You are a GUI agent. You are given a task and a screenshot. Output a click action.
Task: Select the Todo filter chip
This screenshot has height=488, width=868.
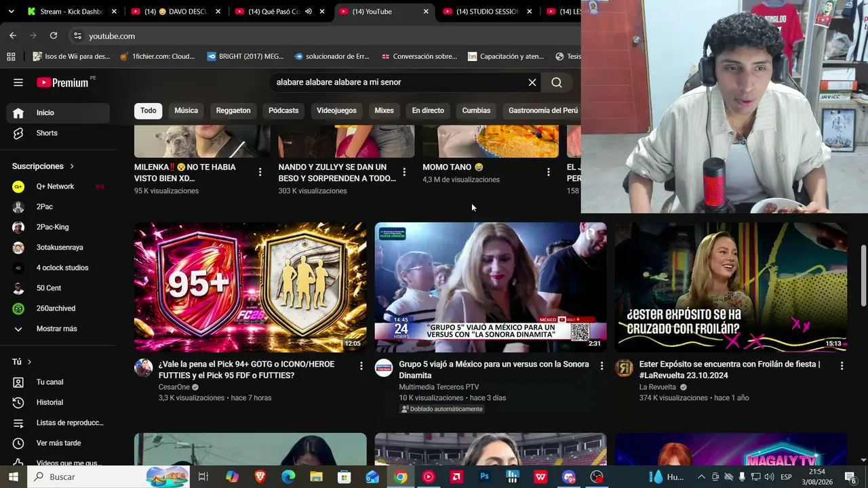tap(149, 110)
